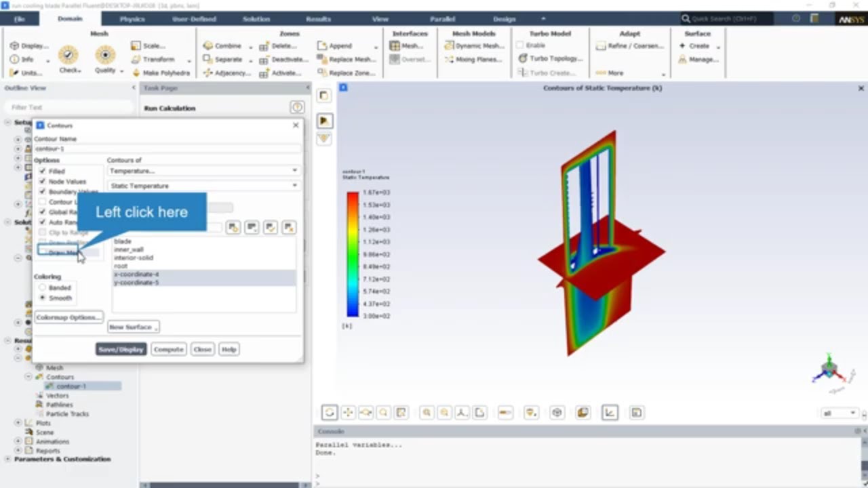Open Turbo Topology tool

tap(550, 59)
